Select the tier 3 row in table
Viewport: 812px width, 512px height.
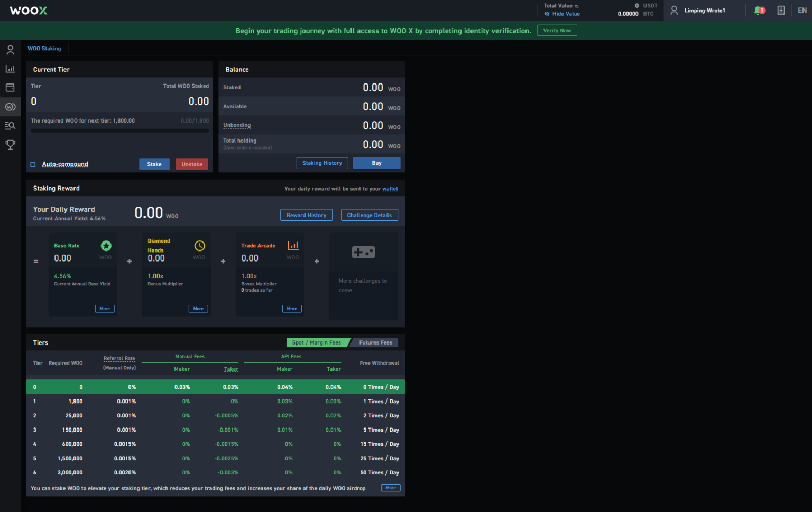click(x=216, y=430)
